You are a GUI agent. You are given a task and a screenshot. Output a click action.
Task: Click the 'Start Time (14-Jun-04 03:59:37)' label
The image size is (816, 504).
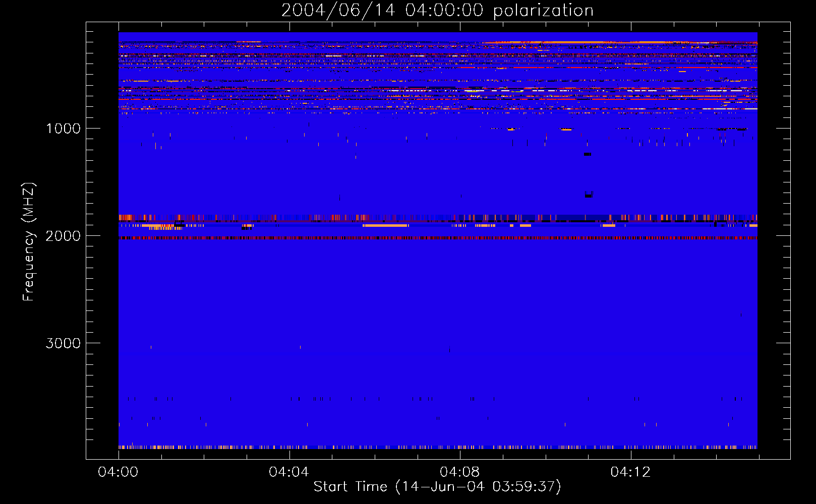(437, 487)
